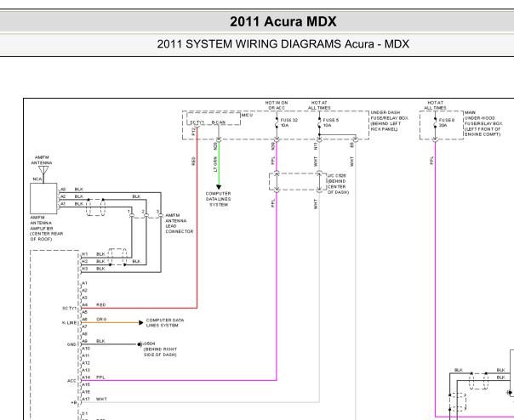The image size is (514, 420).
Task: Click amplifier pin "A1" beside the box
Action: pos(63,204)
